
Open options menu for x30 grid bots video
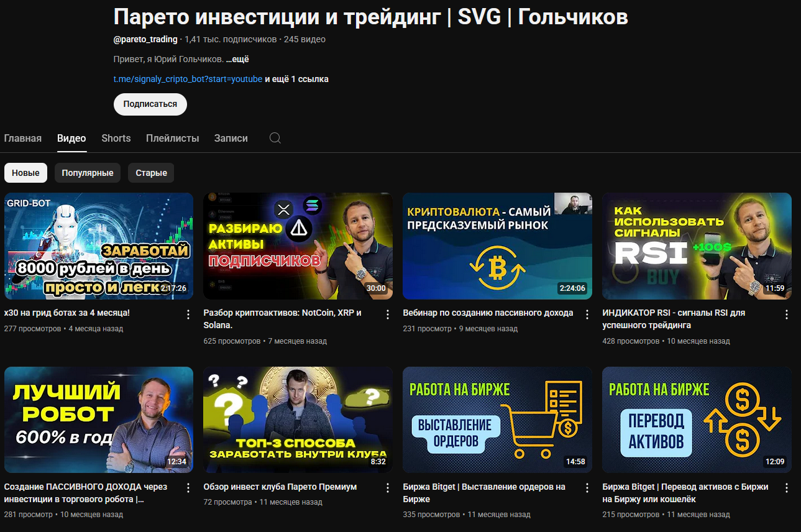[188, 314]
